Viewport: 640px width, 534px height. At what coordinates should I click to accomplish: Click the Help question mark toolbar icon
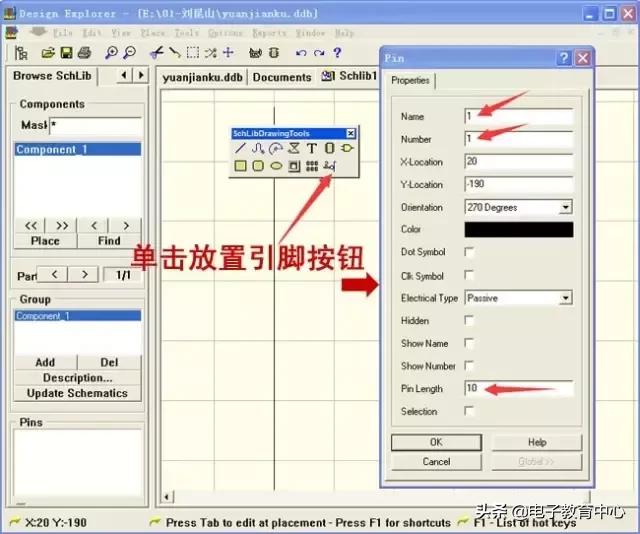click(337, 53)
